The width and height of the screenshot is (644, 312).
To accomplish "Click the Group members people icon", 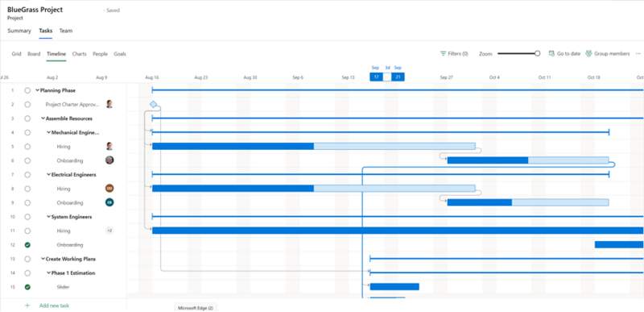I will (589, 53).
